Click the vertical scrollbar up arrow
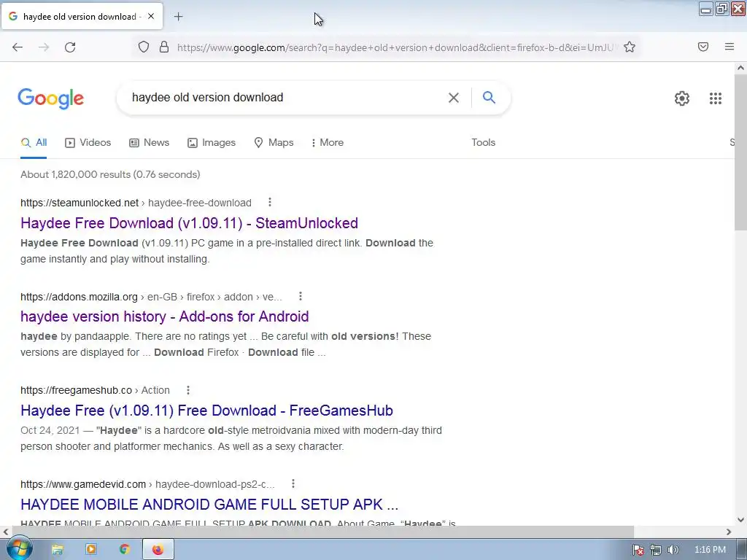The height and width of the screenshot is (560, 747). (741, 68)
